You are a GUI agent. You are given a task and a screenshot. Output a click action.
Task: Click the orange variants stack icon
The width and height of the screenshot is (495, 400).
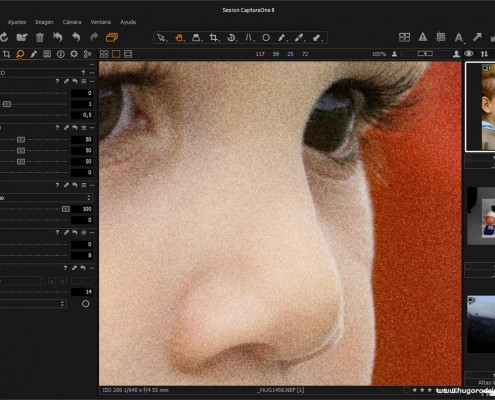point(112,37)
